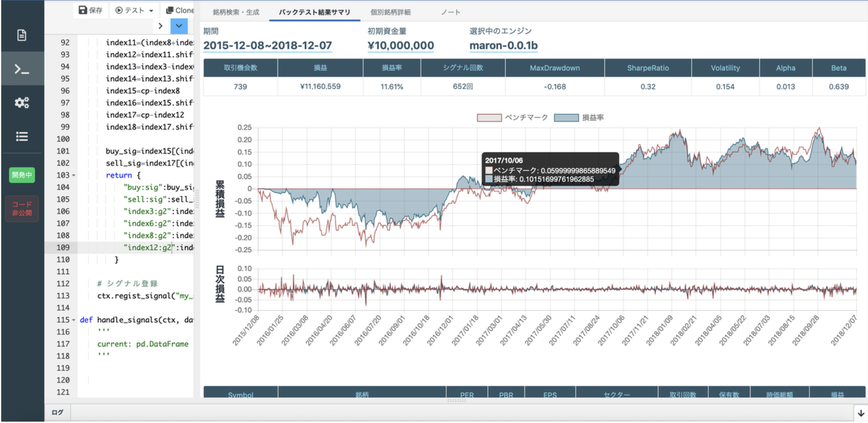Screen dimensions: 868x423
Task: Click the 保存 save button
Action: tap(91, 10)
